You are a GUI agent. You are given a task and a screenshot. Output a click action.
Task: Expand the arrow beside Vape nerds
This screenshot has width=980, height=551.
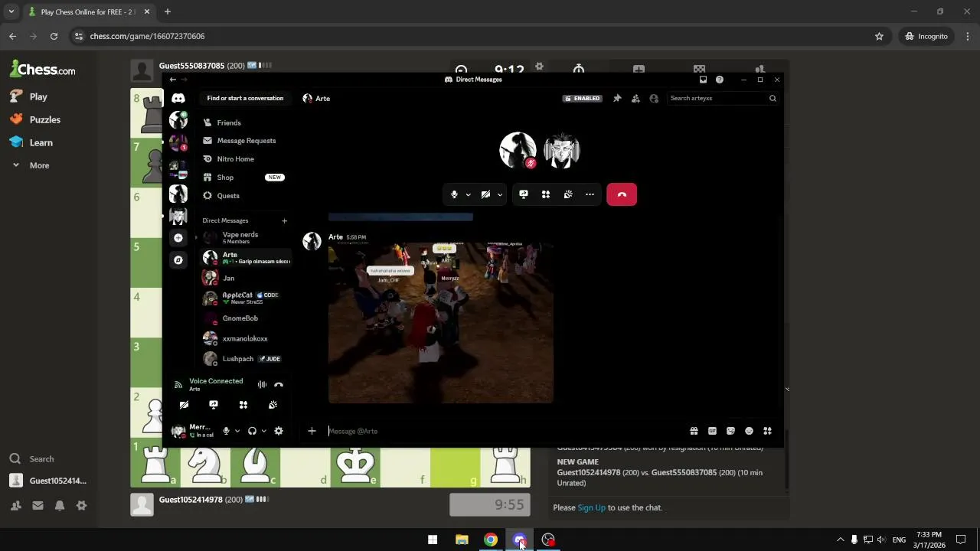pos(196,237)
